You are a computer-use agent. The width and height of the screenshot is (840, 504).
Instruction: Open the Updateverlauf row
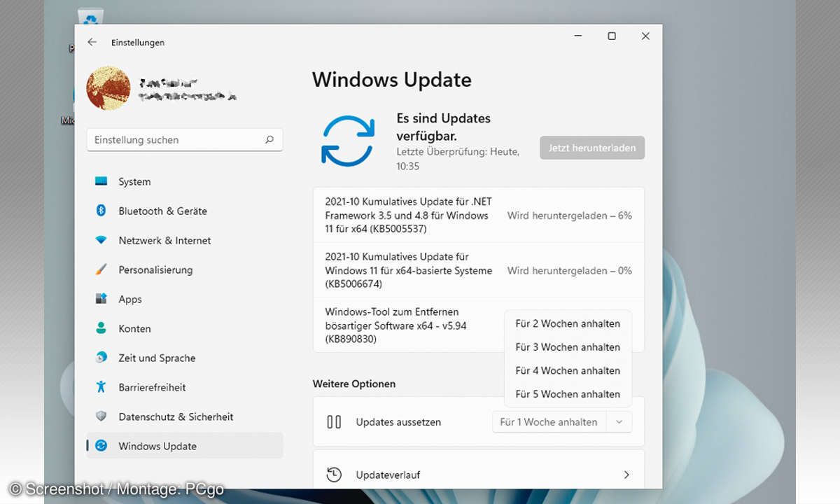pos(478,470)
